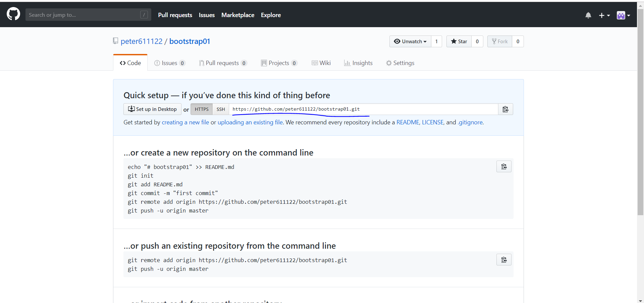The width and height of the screenshot is (644, 303).
Task: Open the bootstrap01 repository link
Action: (190, 41)
